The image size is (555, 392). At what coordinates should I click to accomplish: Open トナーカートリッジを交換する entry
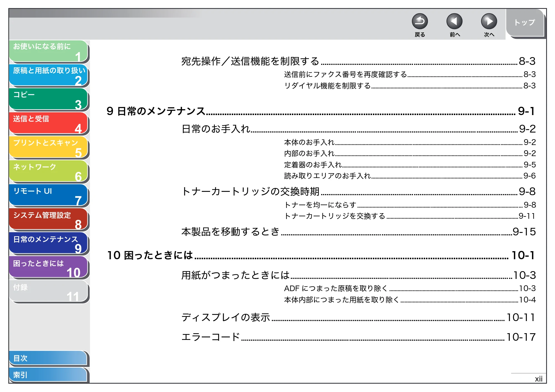(x=410, y=216)
